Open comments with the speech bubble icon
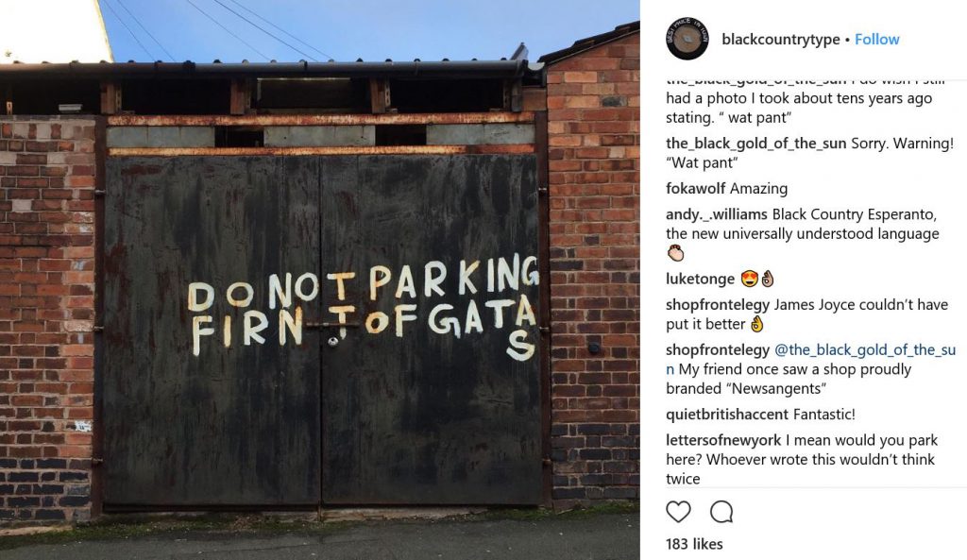Screen dimensions: 967x560 coord(721,512)
